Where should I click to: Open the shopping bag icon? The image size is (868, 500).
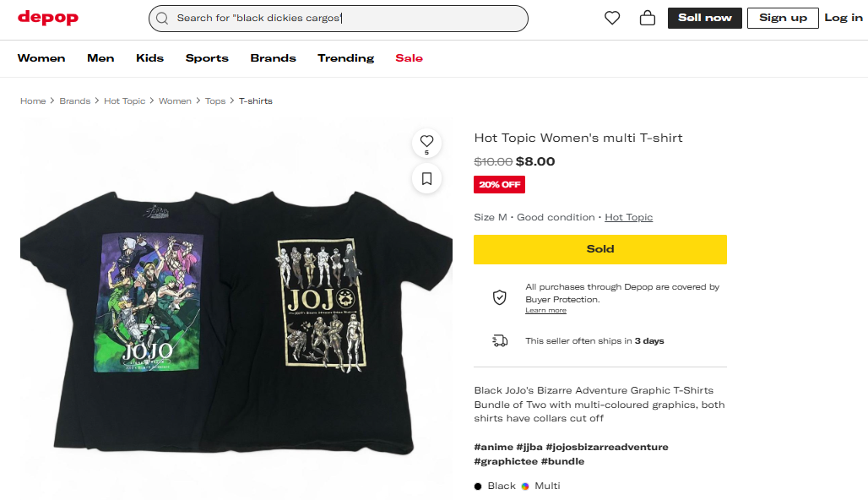(648, 18)
